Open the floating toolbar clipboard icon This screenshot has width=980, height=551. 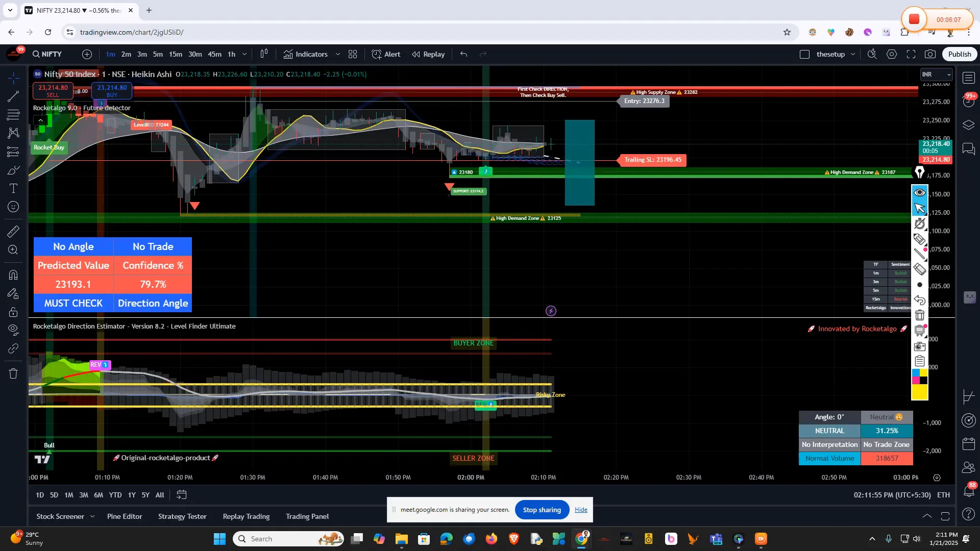point(920,361)
